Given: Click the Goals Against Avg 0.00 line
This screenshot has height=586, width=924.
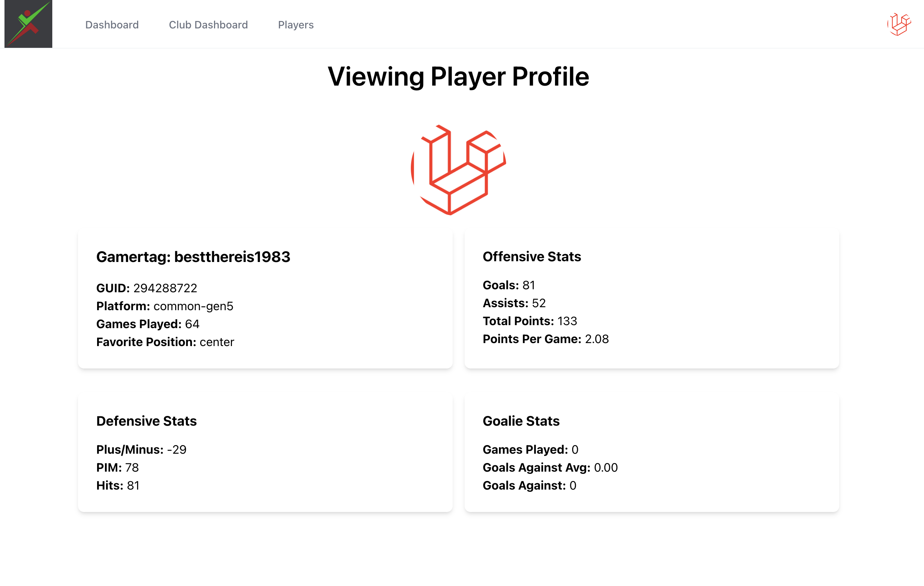Looking at the screenshot, I should point(550,467).
